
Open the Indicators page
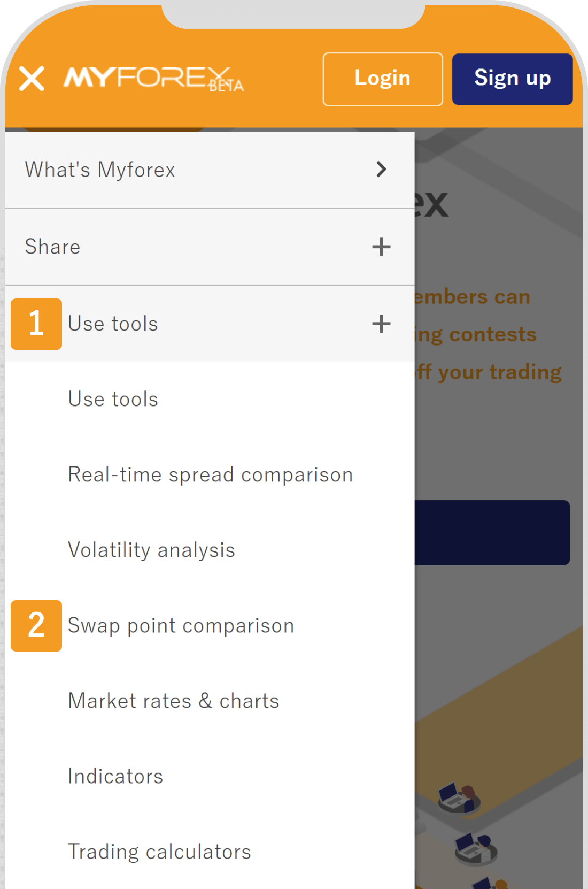pyautogui.click(x=115, y=776)
